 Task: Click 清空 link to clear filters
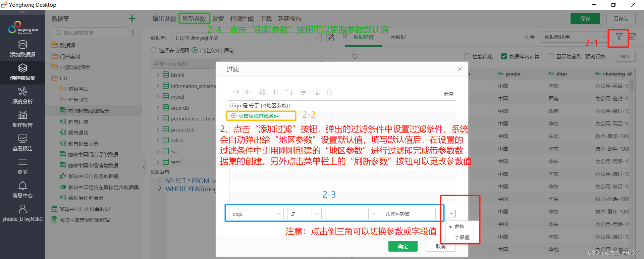pyautogui.click(x=448, y=94)
